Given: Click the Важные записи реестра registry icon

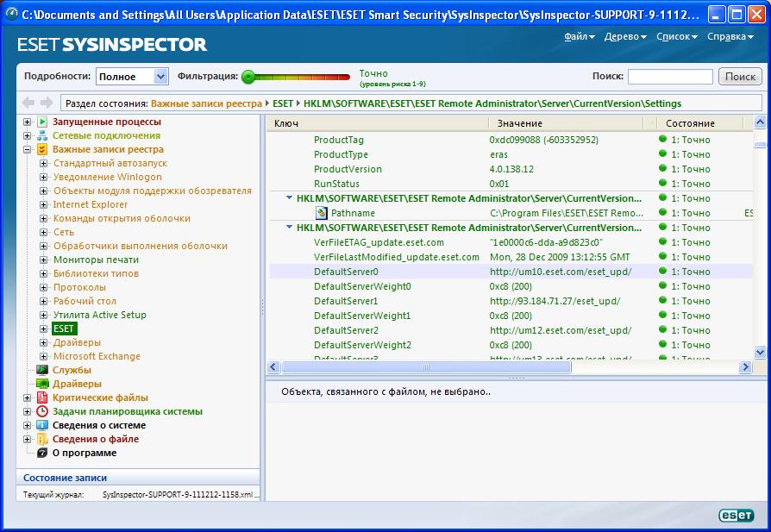Looking at the screenshot, I should click(42, 149).
